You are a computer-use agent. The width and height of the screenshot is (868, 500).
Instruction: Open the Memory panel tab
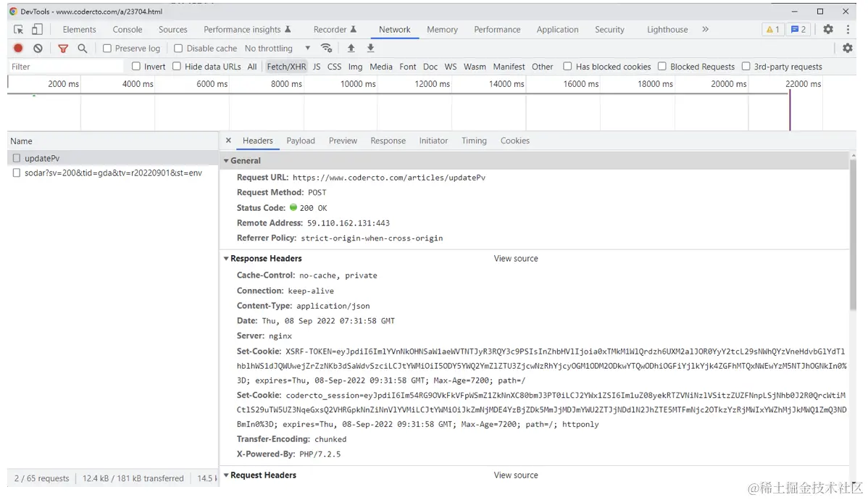click(x=442, y=29)
